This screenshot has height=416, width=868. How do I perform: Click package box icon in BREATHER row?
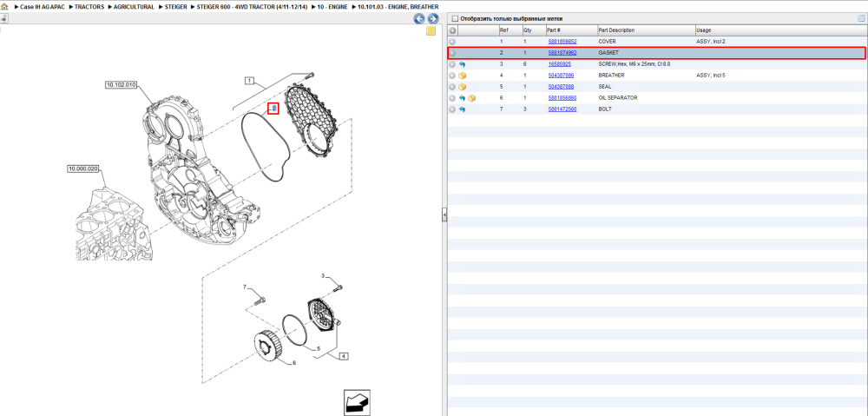click(x=463, y=76)
